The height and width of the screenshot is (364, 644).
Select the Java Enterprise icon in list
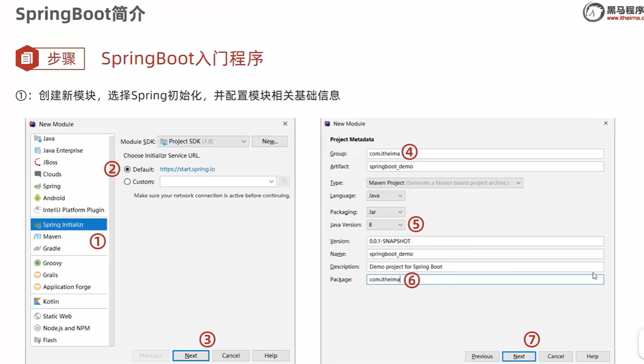38,150
